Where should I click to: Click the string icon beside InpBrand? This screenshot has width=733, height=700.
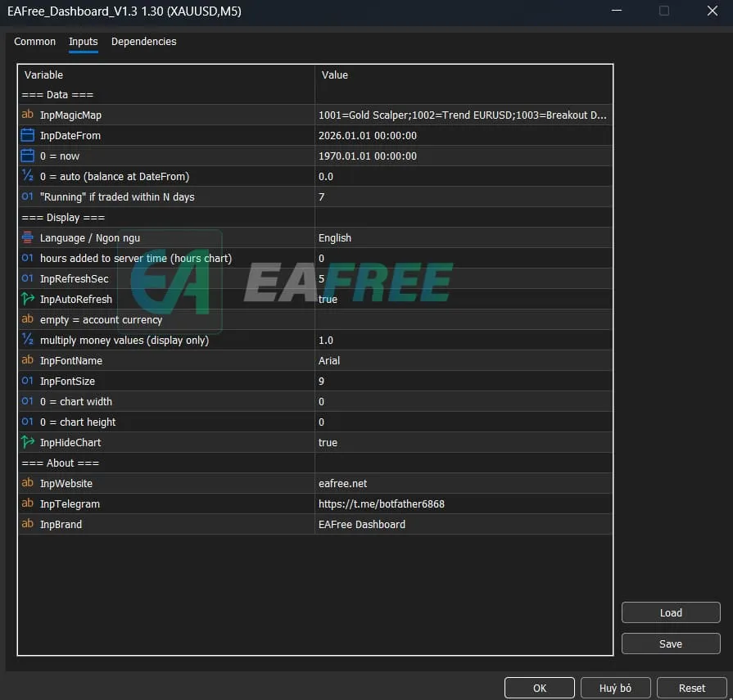28,524
